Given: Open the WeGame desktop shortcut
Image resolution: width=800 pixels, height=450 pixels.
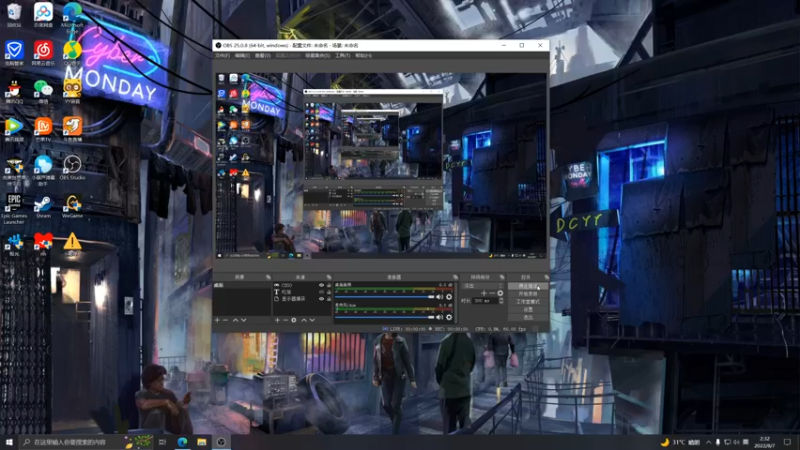Looking at the screenshot, I should [x=72, y=207].
